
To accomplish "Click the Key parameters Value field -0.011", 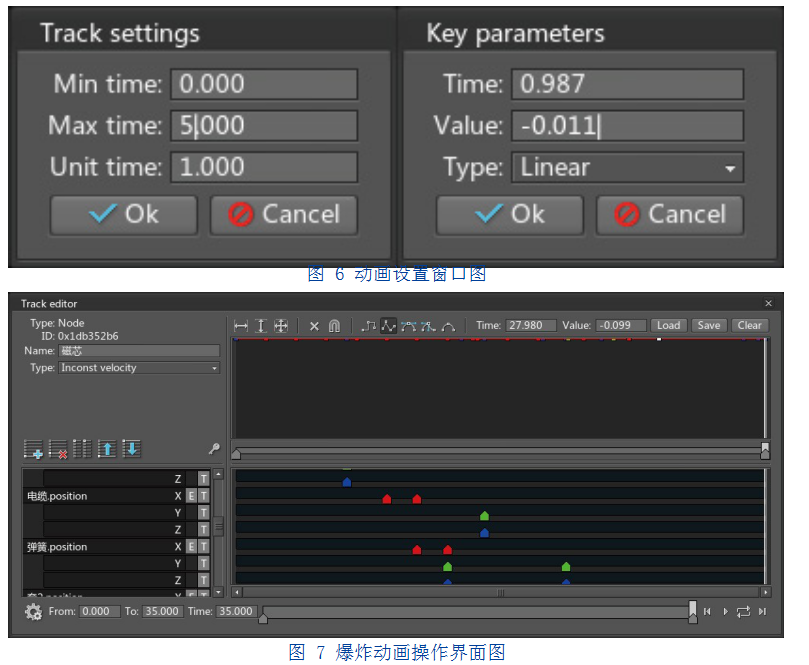I will (627, 125).
